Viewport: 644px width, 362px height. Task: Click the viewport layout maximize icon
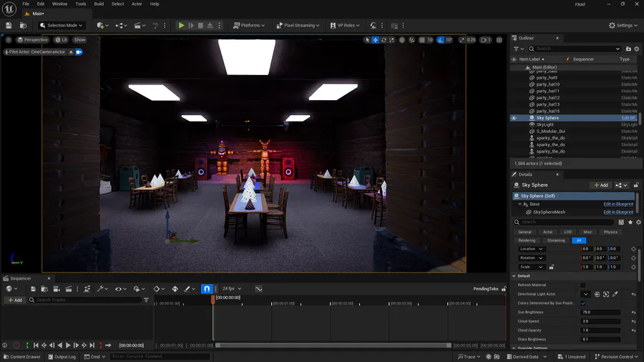(x=499, y=40)
